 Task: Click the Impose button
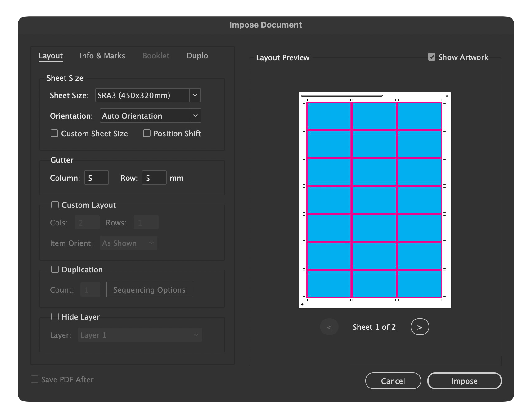pos(464,381)
